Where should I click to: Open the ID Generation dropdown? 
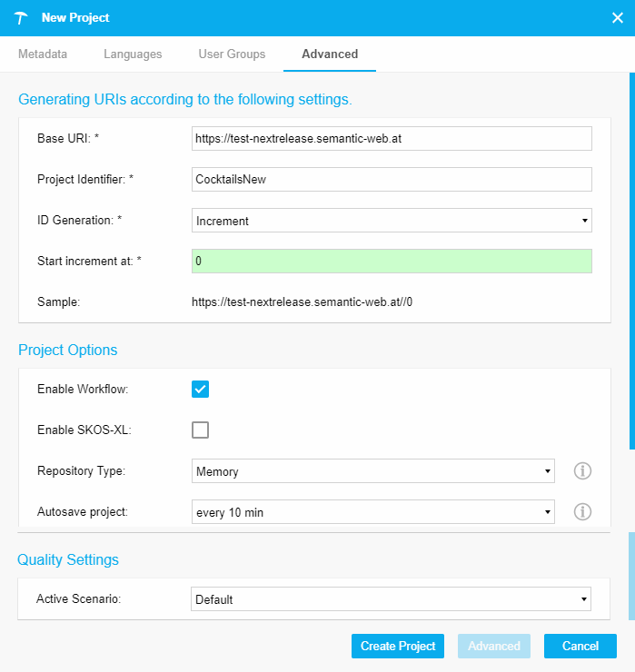tap(392, 221)
